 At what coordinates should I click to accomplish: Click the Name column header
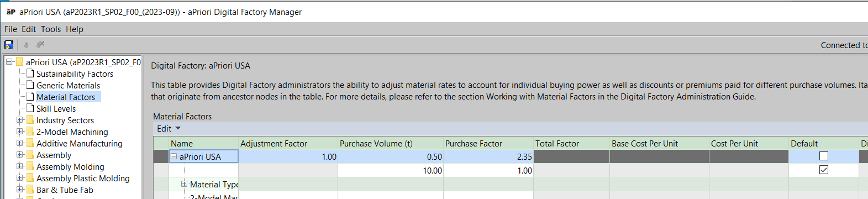coord(203,143)
